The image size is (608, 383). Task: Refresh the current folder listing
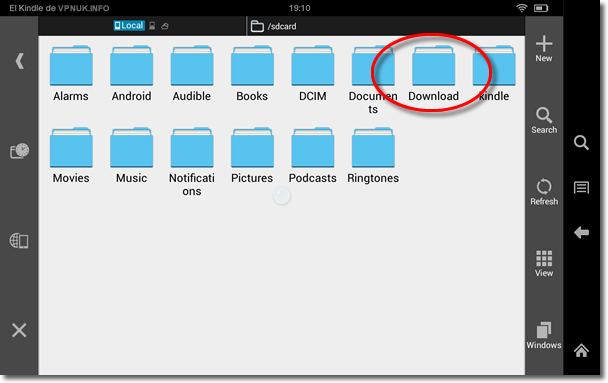544,192
